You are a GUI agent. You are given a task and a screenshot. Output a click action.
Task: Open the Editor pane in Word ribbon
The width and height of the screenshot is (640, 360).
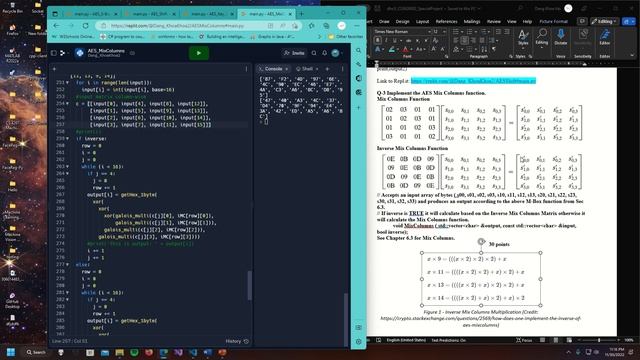(604, 37)
